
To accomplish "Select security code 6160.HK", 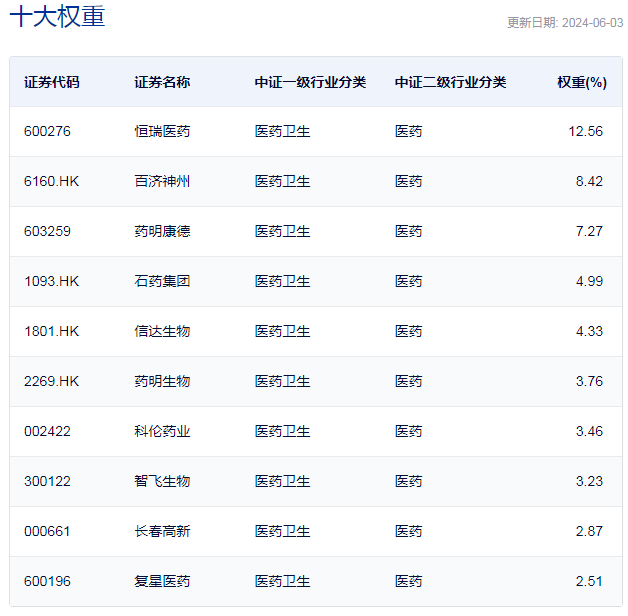I will click(x=52, y=181).
